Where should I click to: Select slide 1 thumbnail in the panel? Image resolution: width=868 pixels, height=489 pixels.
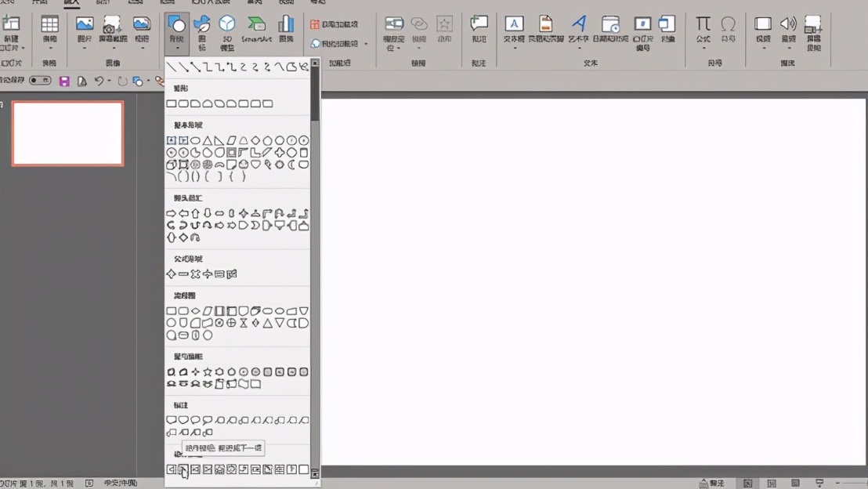pos(67,133)
